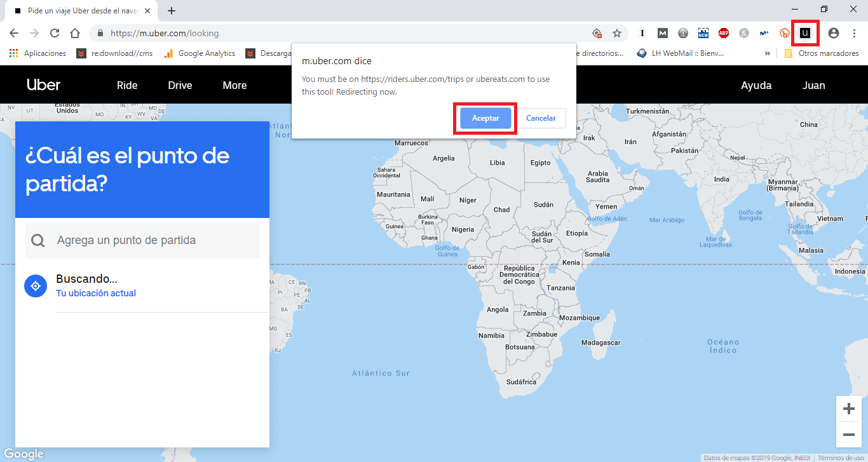This screenshot has width=868, height=462.
Task: Click the 'm.uber.com dice' dialog title
Action: tap(337, 61)
